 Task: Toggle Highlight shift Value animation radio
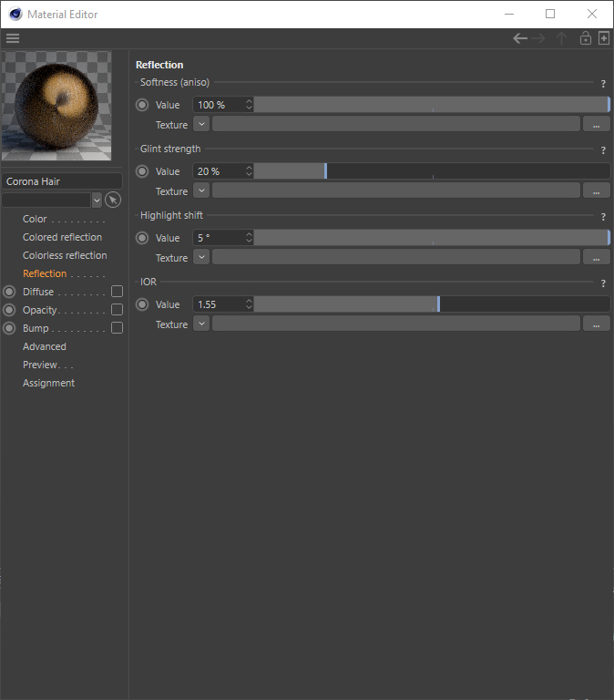[x=142, y=238]
